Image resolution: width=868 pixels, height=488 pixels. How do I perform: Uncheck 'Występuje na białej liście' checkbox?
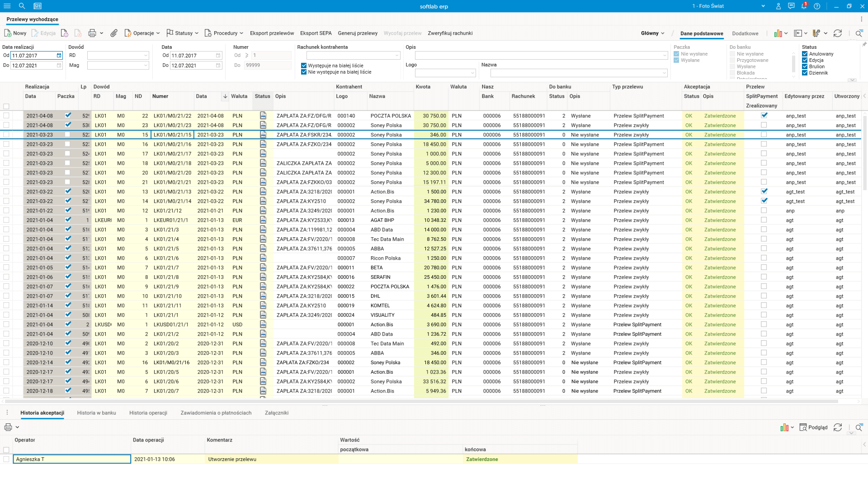pyautogui.click(x=304, y=66)
